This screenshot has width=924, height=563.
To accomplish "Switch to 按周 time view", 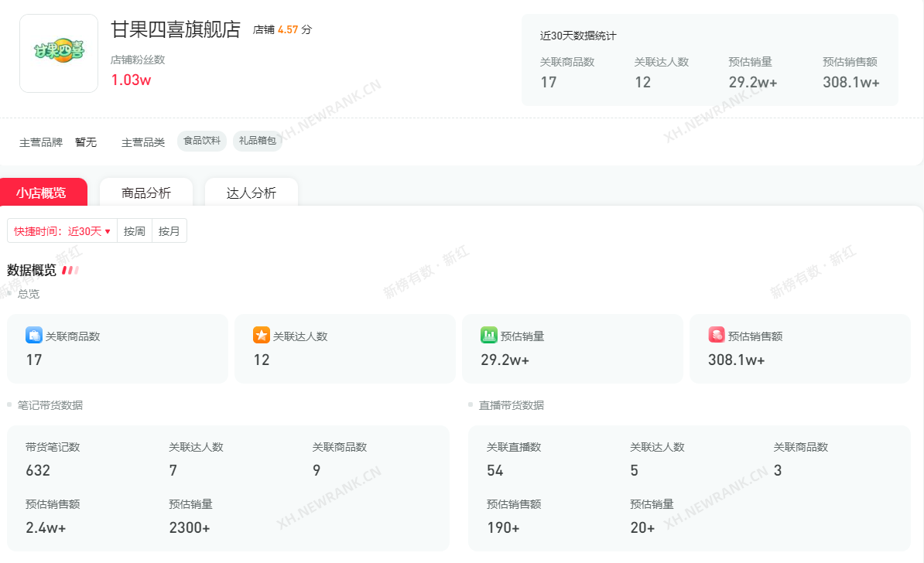I will 135,231.
